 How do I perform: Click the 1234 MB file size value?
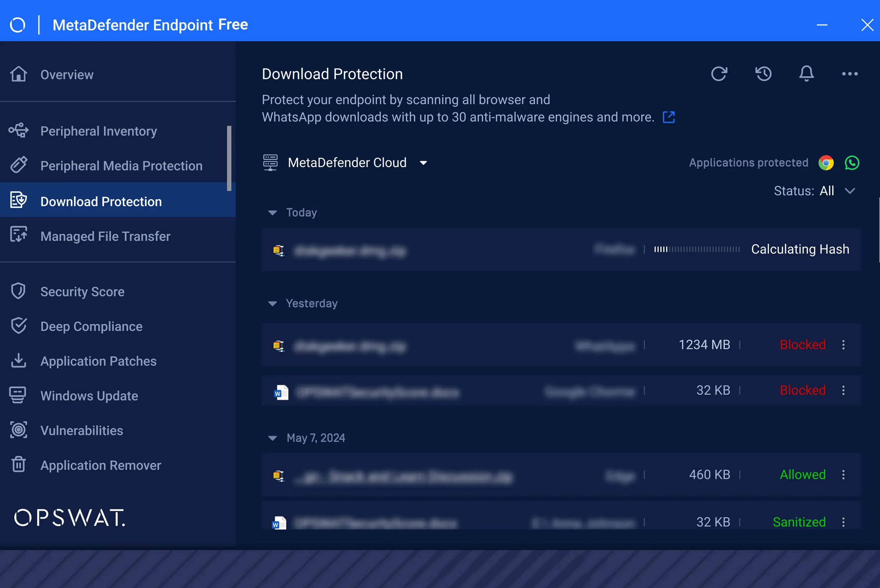point(704,345)
